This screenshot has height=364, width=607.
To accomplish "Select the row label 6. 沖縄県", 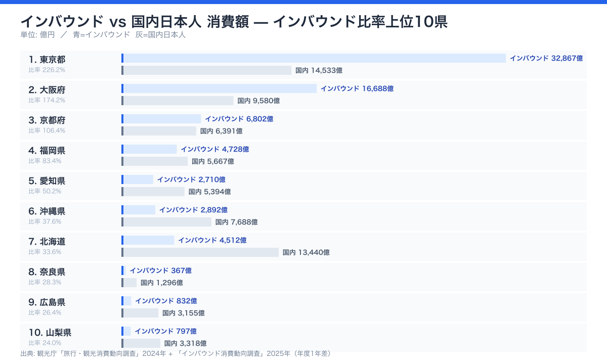I will [x=47, y=211].
